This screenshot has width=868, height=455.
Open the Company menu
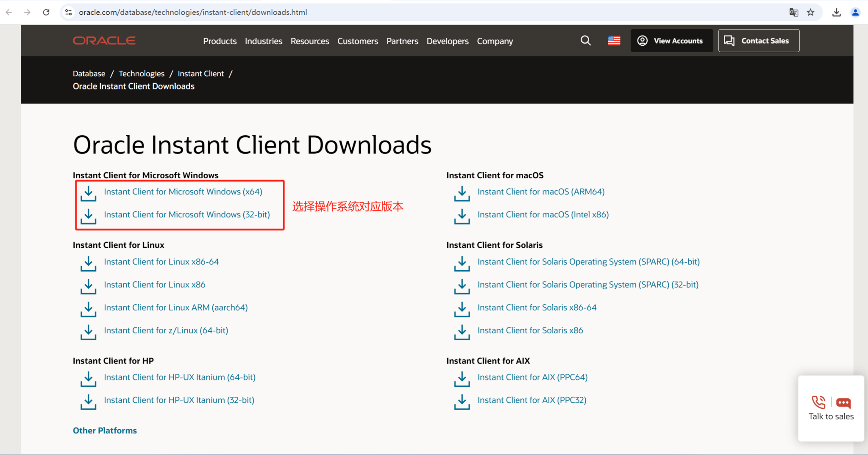494,41
